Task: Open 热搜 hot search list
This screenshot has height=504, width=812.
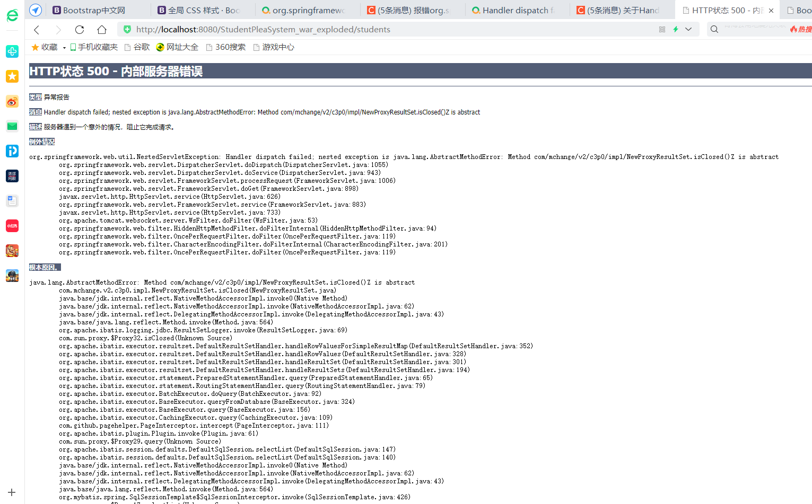Action: (800, 29)
